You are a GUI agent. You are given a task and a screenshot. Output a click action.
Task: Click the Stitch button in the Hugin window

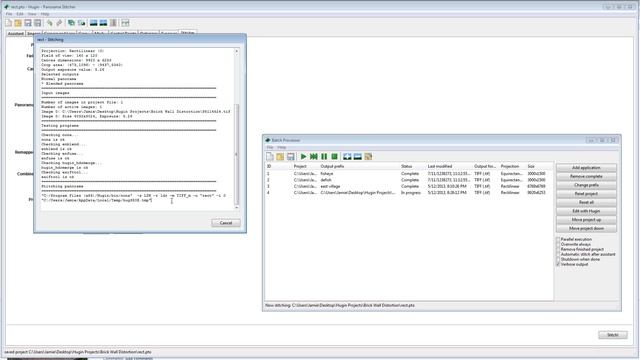pyautogui.click(x=613, y=335)
